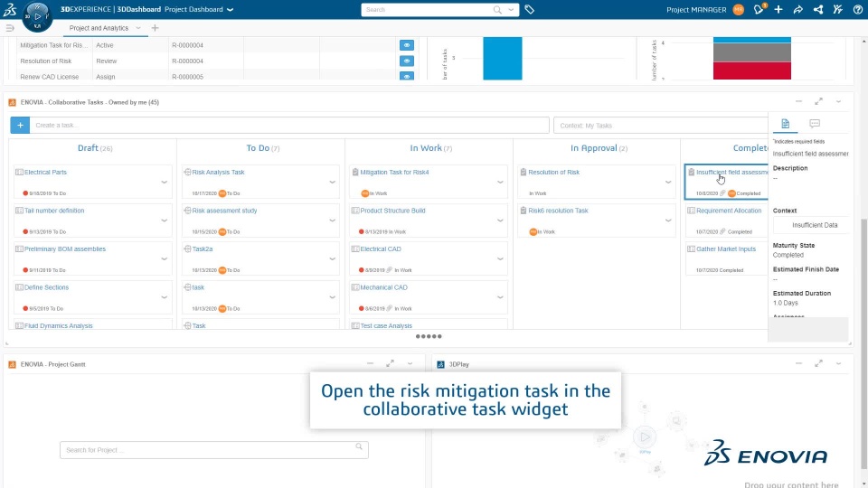Click the Create a task input field
Viewport: 868px width, 488px height.
point(289,125)
